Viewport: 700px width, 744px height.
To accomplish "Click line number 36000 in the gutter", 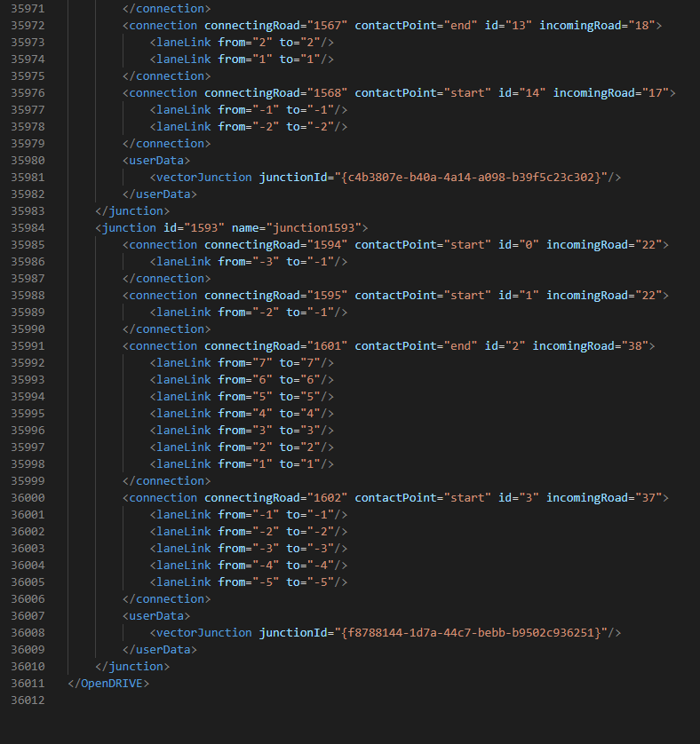I will click(28, 497).
